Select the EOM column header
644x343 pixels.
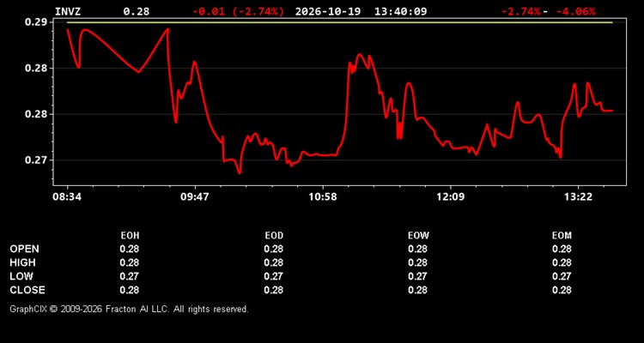pos(562,236)
